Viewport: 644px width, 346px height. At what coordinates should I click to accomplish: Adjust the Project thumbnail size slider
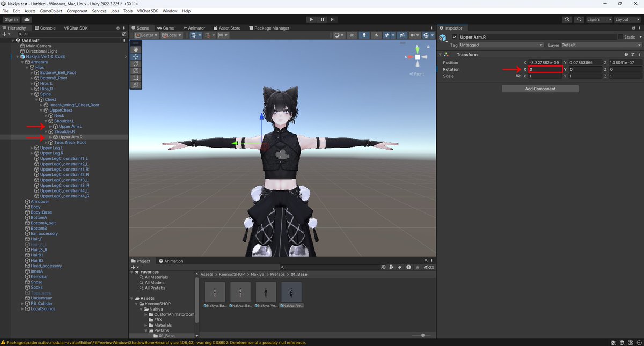(422, 335)
